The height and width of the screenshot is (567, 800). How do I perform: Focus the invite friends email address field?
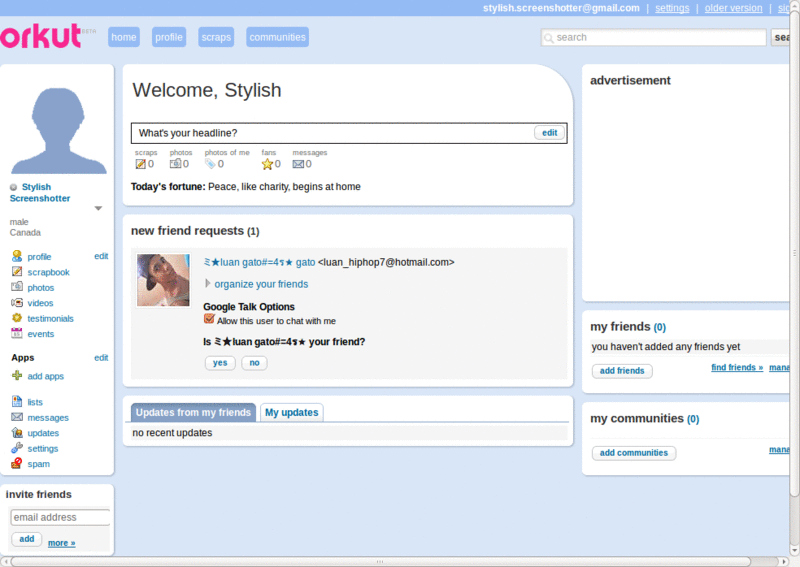pos(60,517)
